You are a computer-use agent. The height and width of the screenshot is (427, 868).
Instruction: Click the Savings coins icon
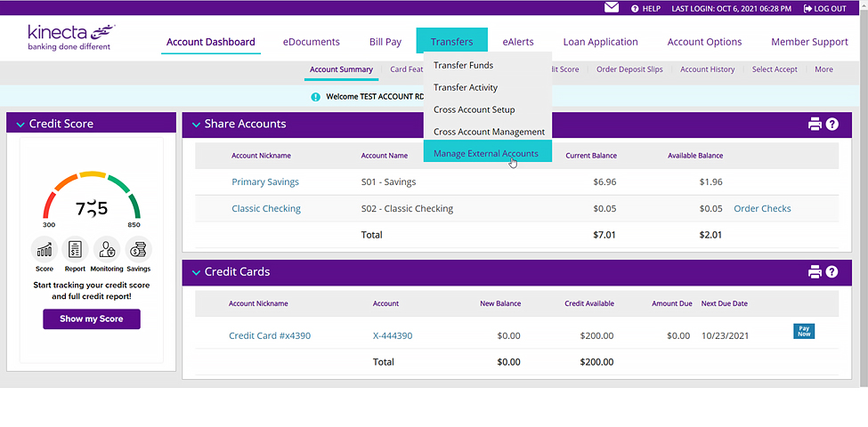point(138,250)
